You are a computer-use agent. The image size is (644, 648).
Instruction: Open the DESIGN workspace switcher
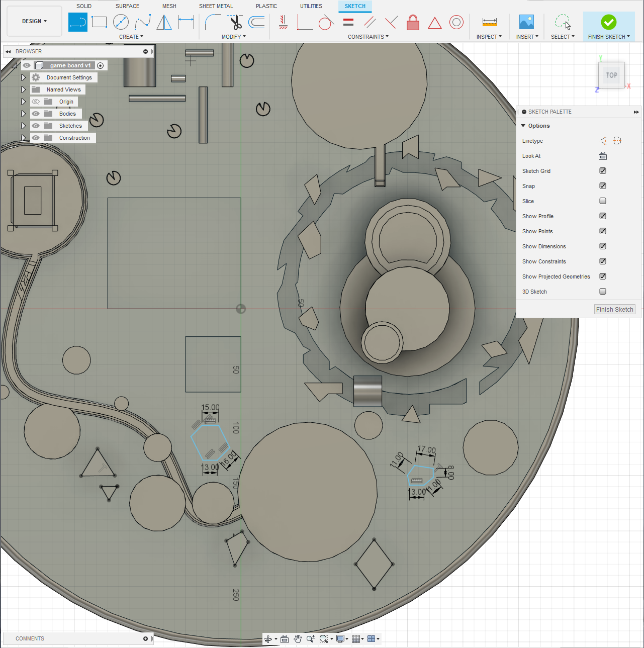pos(34,21)
